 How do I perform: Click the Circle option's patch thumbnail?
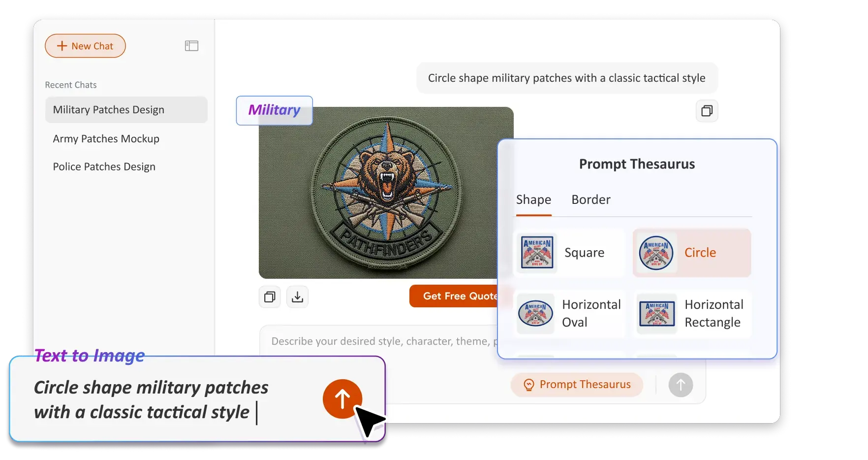[x=656, y=253]
